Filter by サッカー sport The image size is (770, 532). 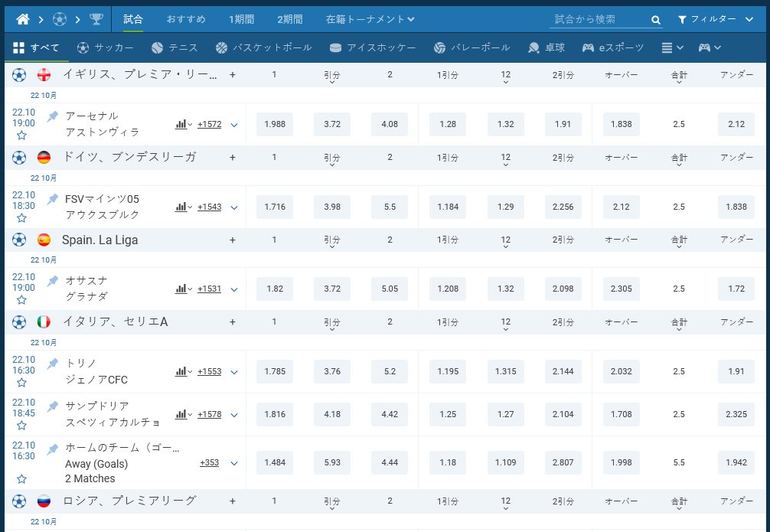pyautogui.click(x=105, y=47)
